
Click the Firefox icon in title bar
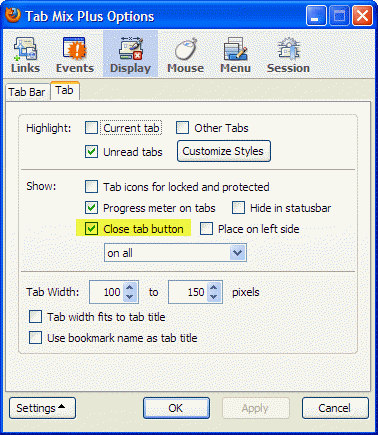pyautogui.click(x=13, y=15)
